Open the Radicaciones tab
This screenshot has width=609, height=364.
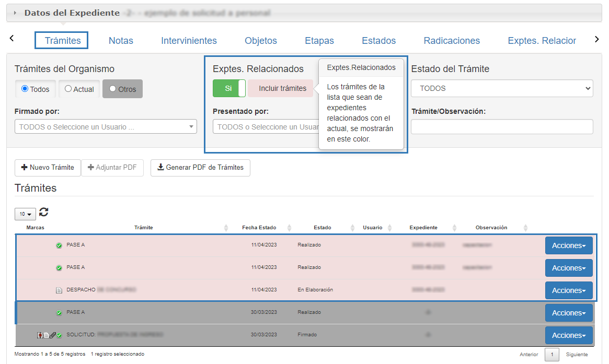[452, 41]
